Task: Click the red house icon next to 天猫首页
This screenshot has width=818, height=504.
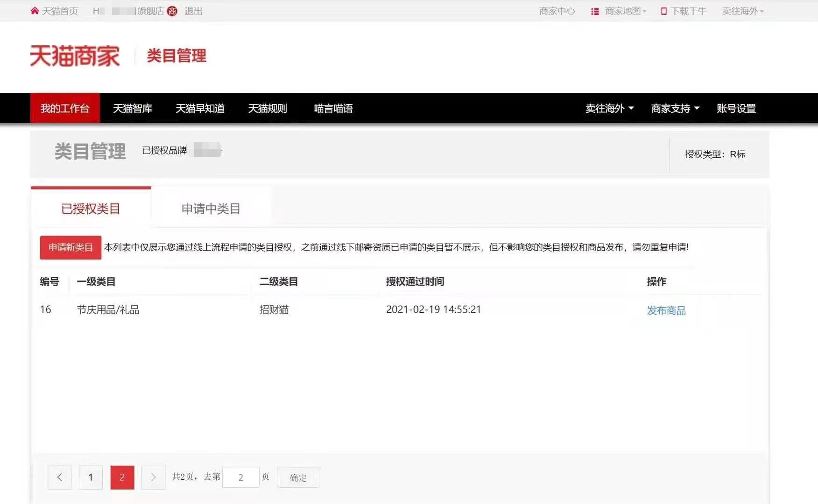Action: [35, 11]
